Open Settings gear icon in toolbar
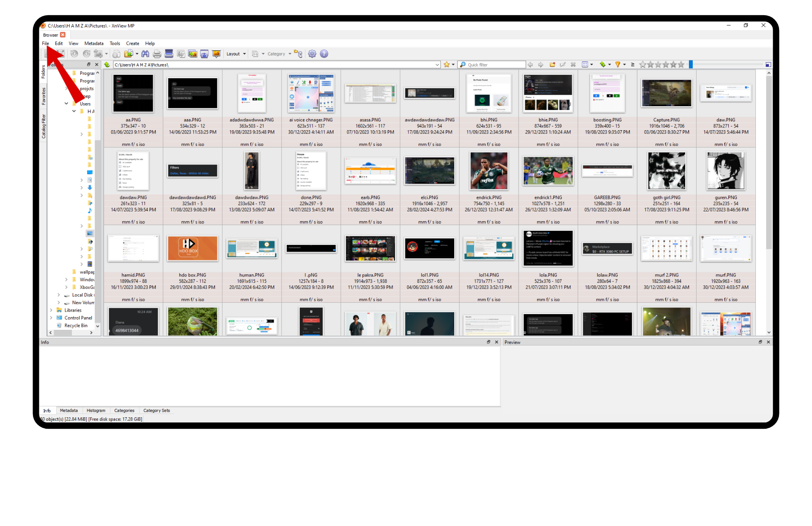Screen dimensions: 812x526 click(x=312, y=54)
